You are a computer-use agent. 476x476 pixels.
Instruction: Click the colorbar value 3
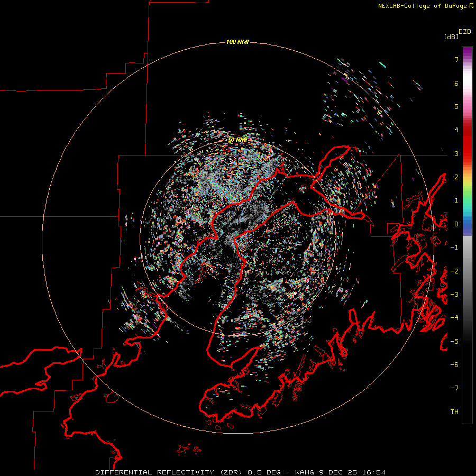point(456,153)
